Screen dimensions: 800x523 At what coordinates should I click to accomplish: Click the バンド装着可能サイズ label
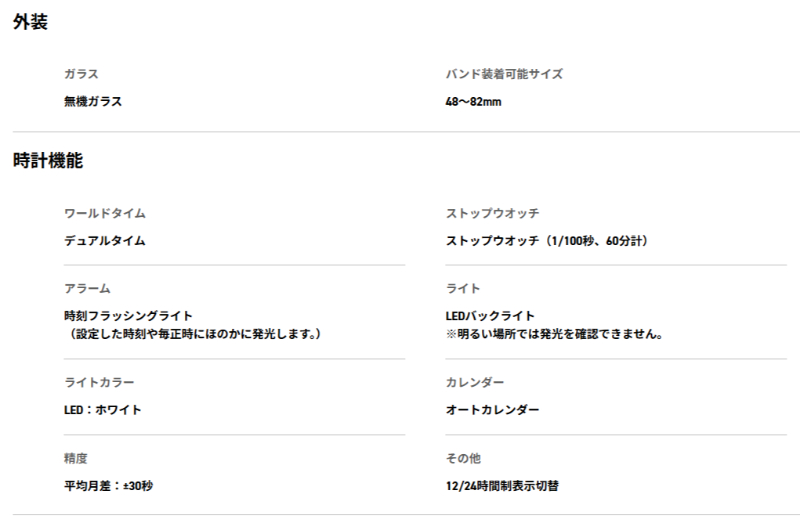[504, 74]
